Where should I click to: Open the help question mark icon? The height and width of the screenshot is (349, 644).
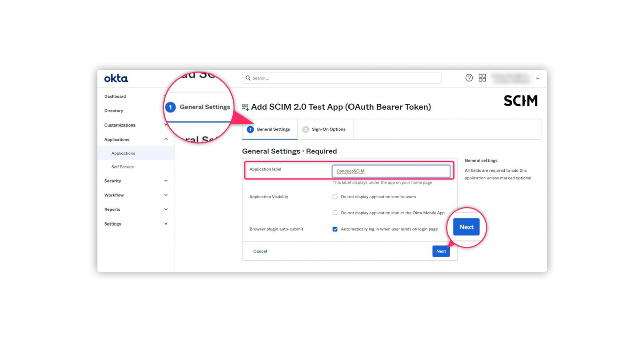pos(469,78)
